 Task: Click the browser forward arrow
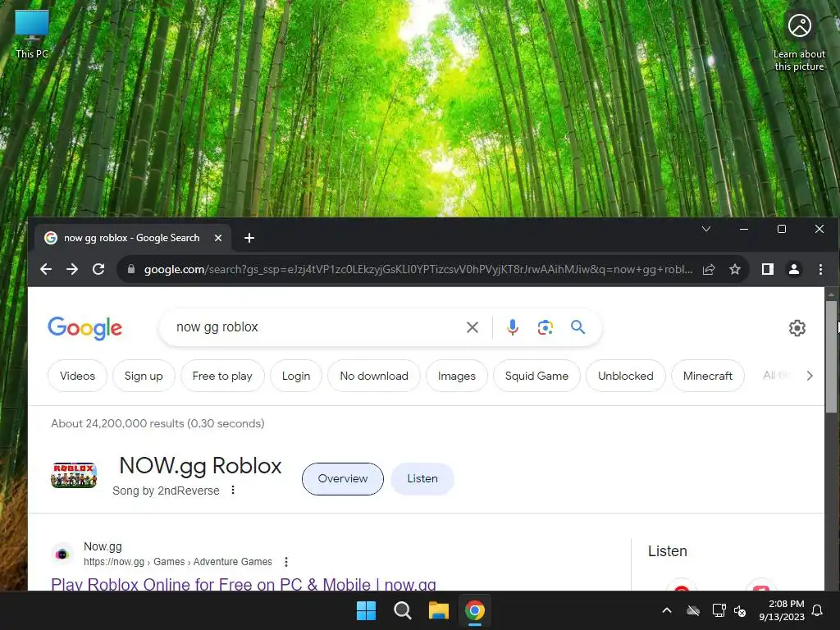[72, 269]
